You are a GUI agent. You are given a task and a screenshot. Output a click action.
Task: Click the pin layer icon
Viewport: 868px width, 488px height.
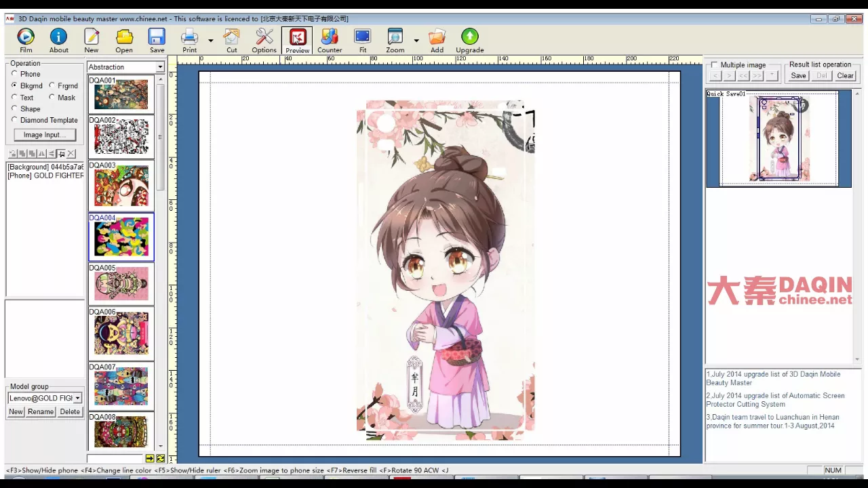[61, 154]
